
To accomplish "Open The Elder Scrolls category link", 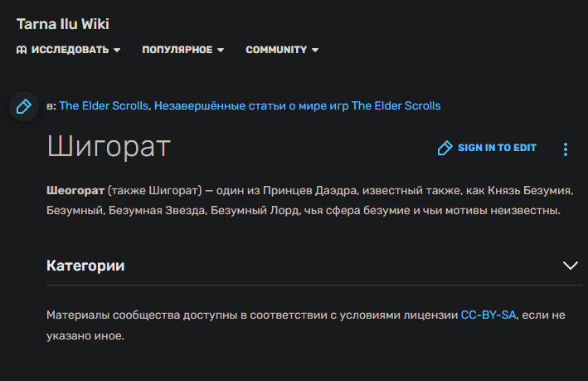I will point(104,105).
